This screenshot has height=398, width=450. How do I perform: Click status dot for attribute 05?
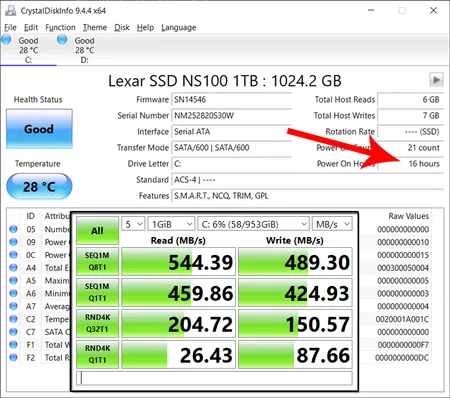[13, 229]
